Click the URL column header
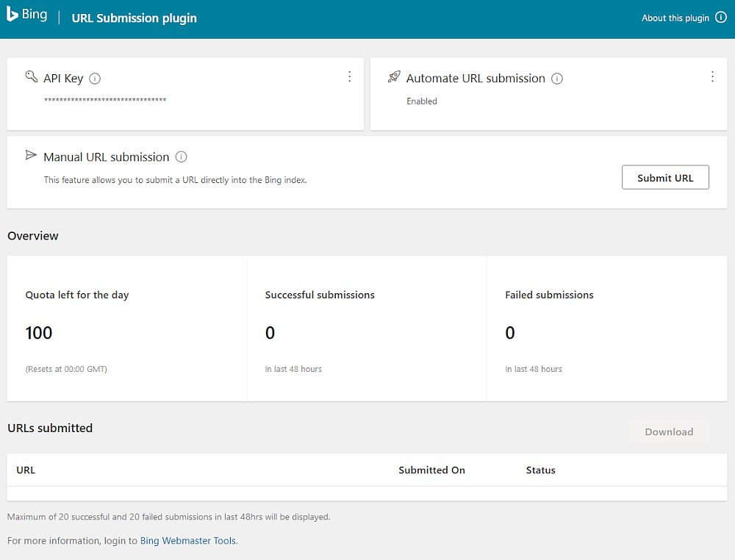Screen dimensions: 735x560 pyautogui.click(x=26, y=470)
